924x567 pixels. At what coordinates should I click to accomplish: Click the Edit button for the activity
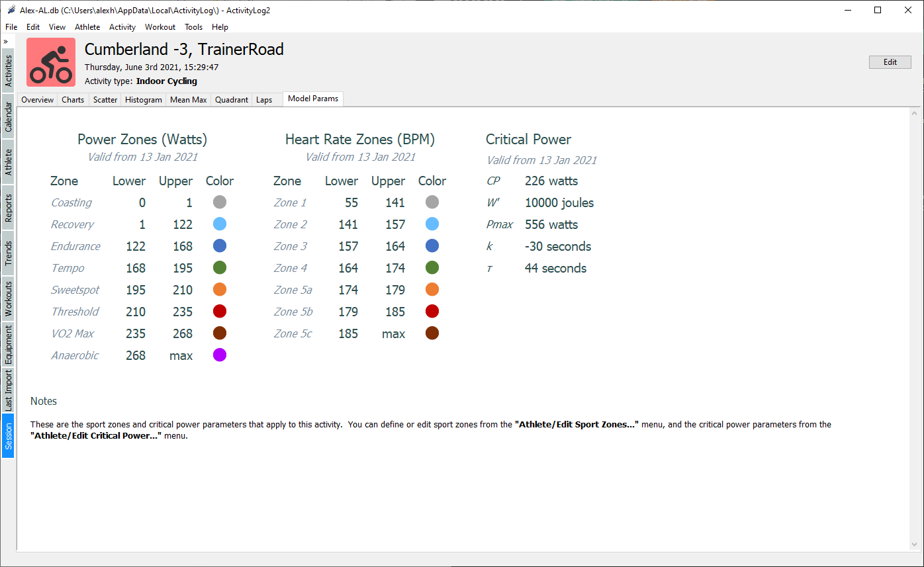pos(890,62)
